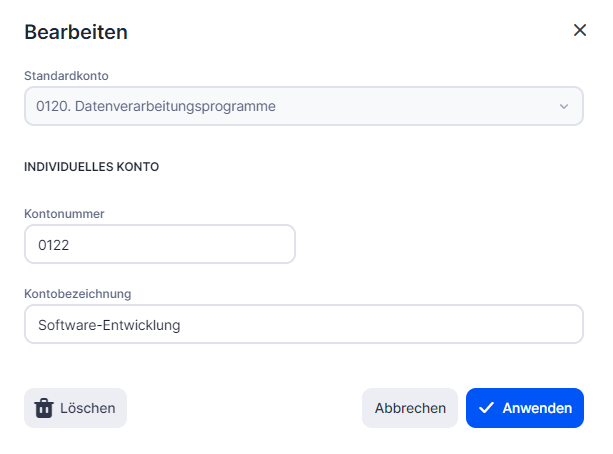The image size is (613, 454).
Task: Click the Kontonummer field label
Action: (64, 213)
